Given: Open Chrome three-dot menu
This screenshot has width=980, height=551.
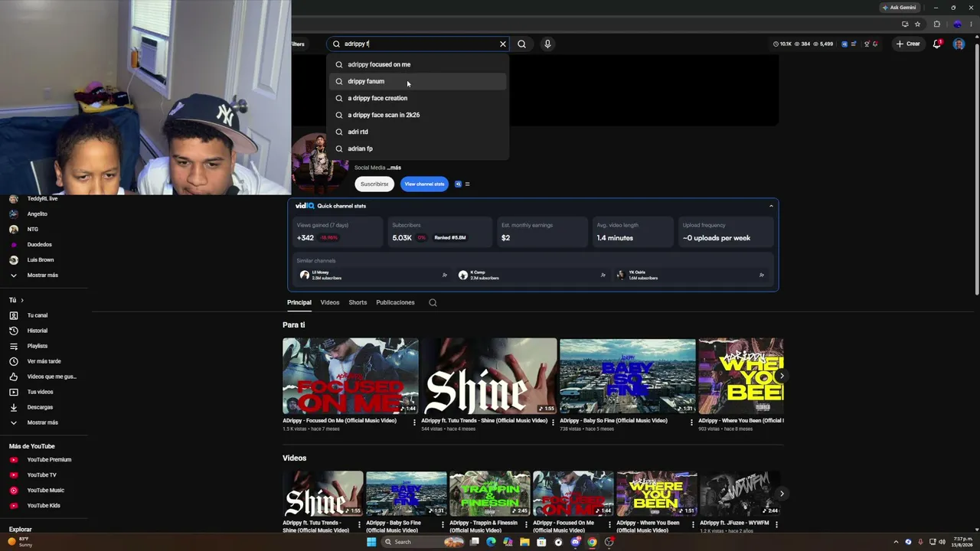Looking at the screenshot, I should pos(970,24).
